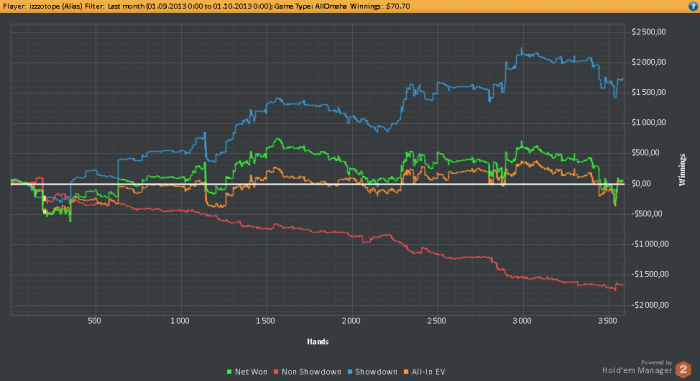Image resolution: width=700 pixels, height=381 pixels.
Task: Click the 'Powered by' text near logo
Action: pyautogui.click(x=657, y=363)
